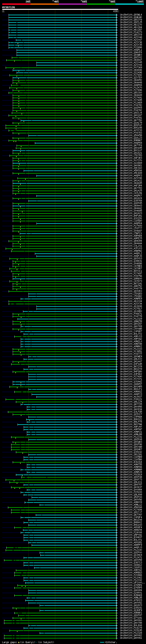Click the cyan alignment bar for UniRef100_Q93WL4

tap(63, 15)
